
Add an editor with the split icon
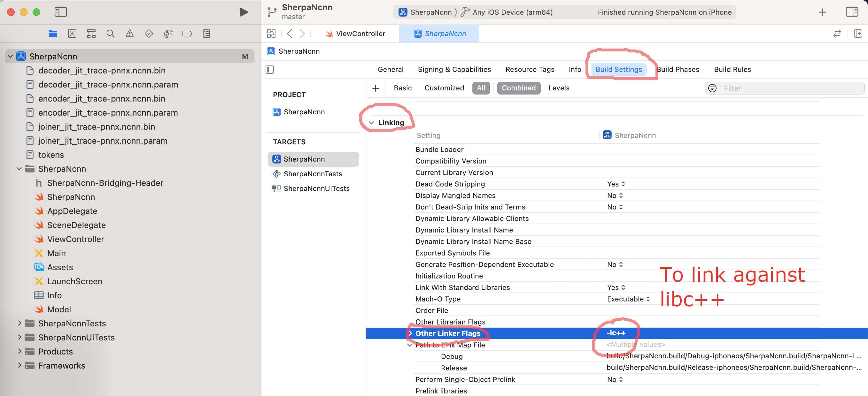[x=858, y=34]
